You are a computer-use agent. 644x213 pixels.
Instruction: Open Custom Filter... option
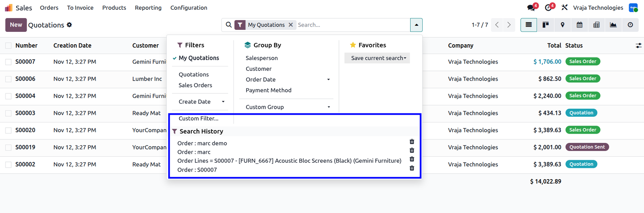tap(198, 118)
